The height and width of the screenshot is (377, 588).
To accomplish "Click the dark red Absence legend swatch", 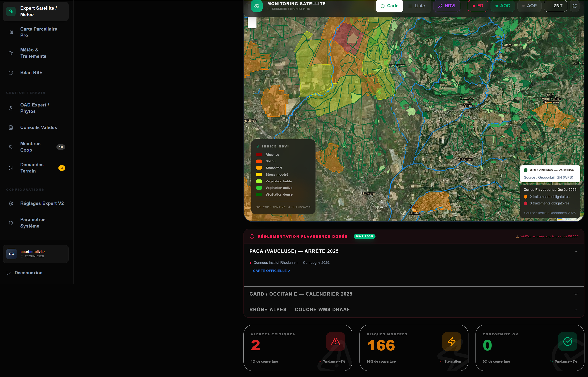I will click(259, 155).
